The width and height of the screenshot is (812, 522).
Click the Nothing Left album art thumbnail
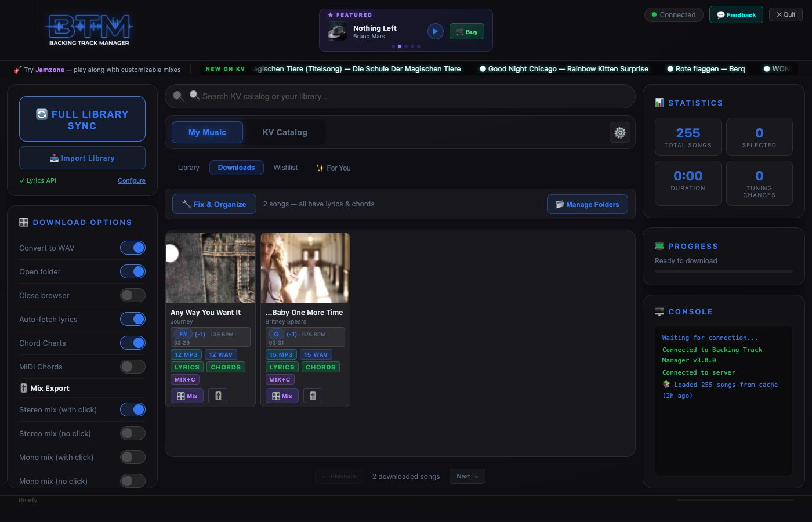(338, 31)
